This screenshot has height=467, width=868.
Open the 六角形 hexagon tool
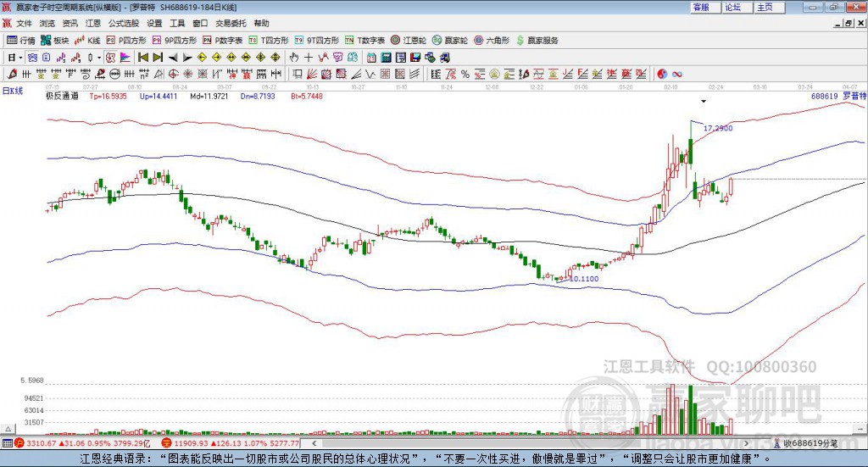point(492,41)
